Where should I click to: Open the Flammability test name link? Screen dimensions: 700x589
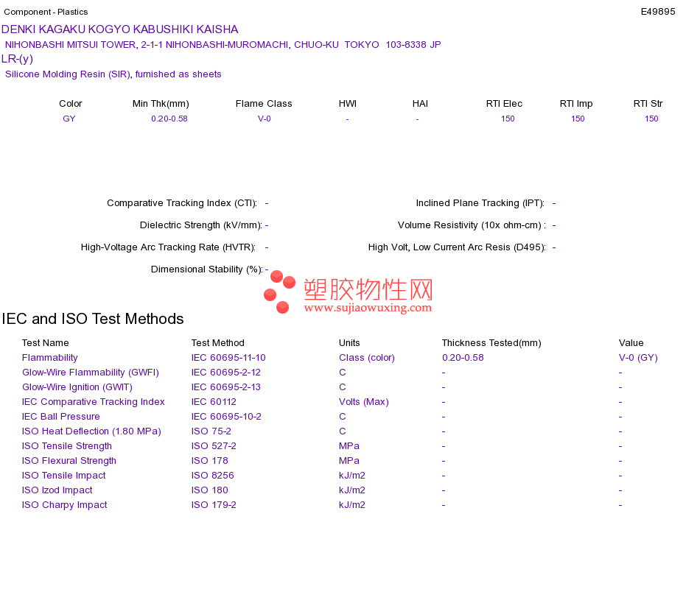coord(49,357)
